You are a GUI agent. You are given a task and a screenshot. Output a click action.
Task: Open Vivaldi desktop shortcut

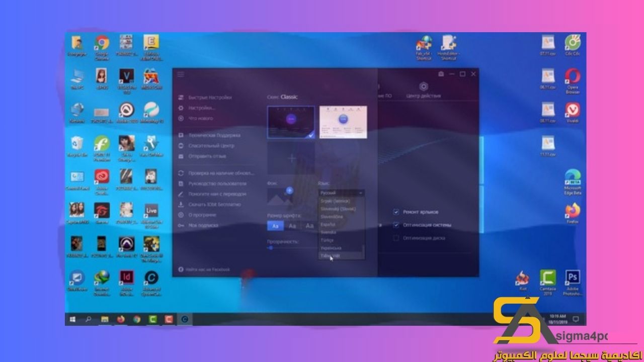tap(573, 113)
